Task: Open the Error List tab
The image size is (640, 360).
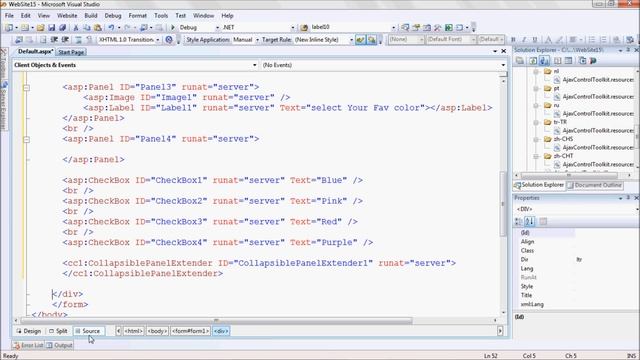Action: coord(28,345)
